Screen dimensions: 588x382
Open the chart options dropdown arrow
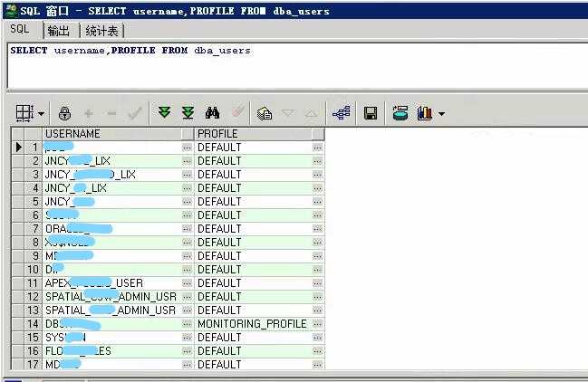coord(442,113)
